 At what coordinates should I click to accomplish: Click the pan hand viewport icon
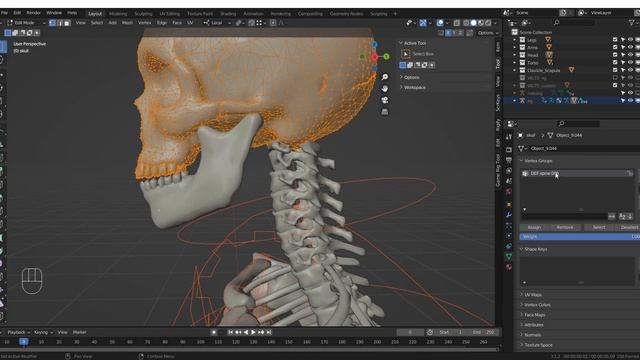[384, 89]
